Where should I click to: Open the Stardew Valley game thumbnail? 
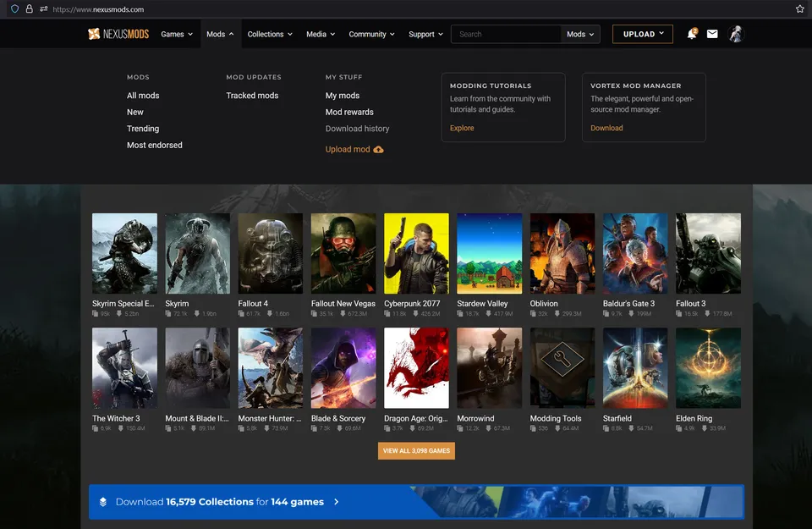click(490, 253)
